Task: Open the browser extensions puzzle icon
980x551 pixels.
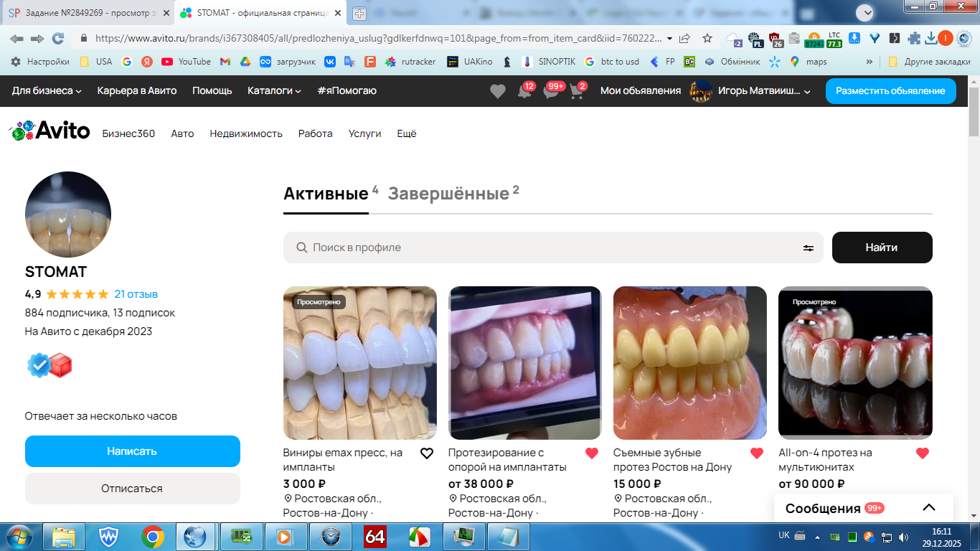Action: (x=913, y=38)
